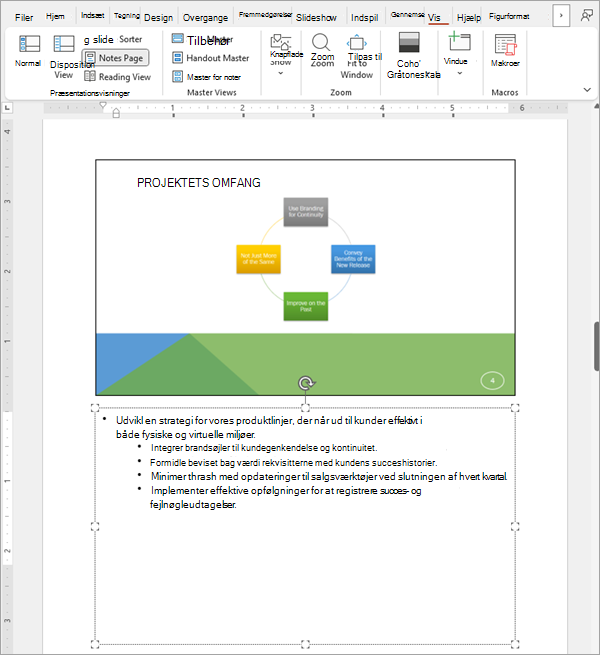The width and height of the screenshot is (600, 655).
Task: Click the Zoom magnifier icon
Action: point(321,42)
